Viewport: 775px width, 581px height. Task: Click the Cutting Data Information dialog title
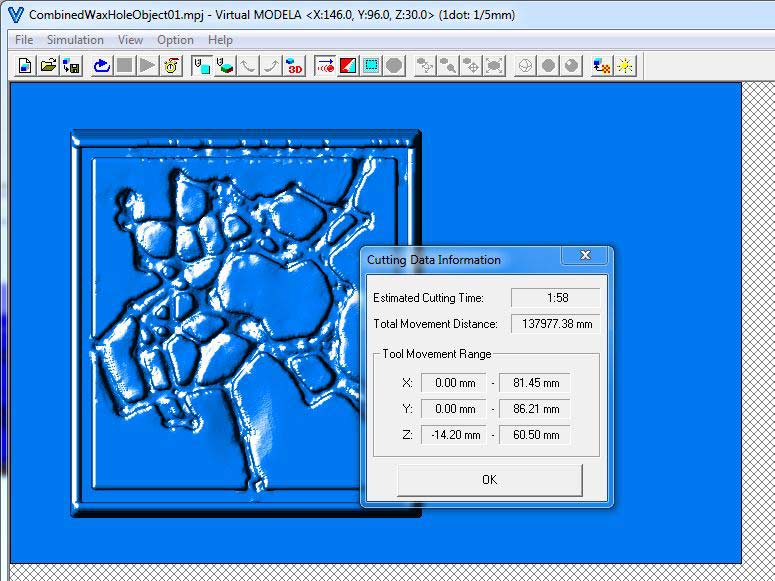(434, 260)
